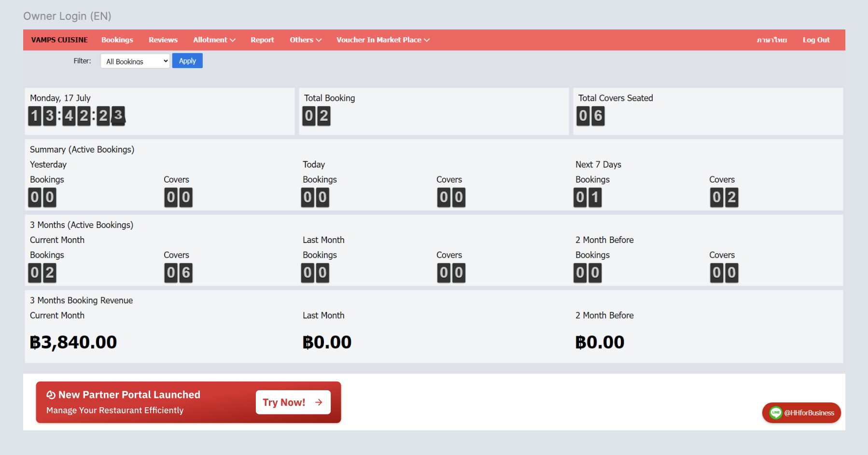
Task: Go to the Reviews page
Action: click(x=163, y=40)
